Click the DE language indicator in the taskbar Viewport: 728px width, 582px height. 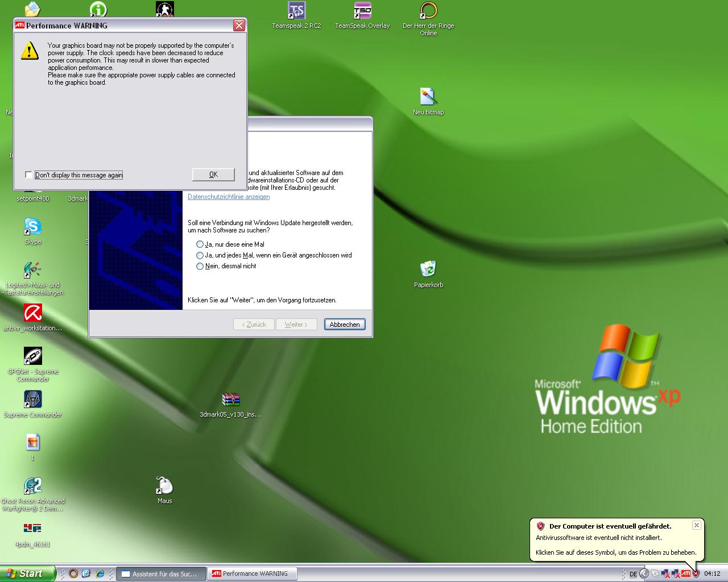point(633,574)
